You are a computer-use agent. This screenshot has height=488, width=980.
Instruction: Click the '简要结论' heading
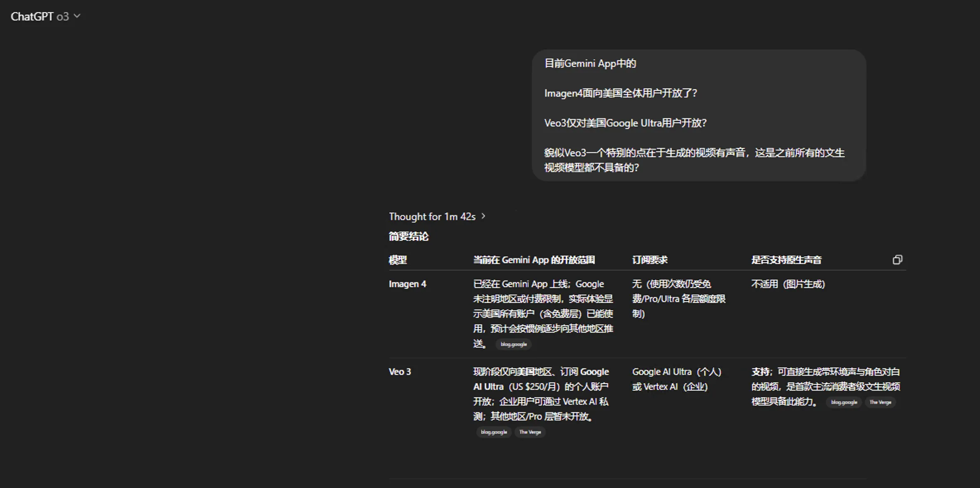[408, 237]
